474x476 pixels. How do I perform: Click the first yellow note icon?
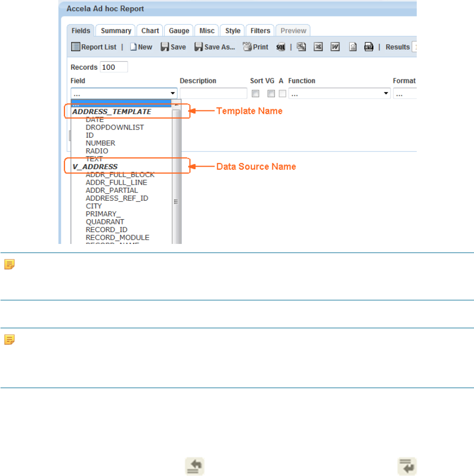[9, 265]
